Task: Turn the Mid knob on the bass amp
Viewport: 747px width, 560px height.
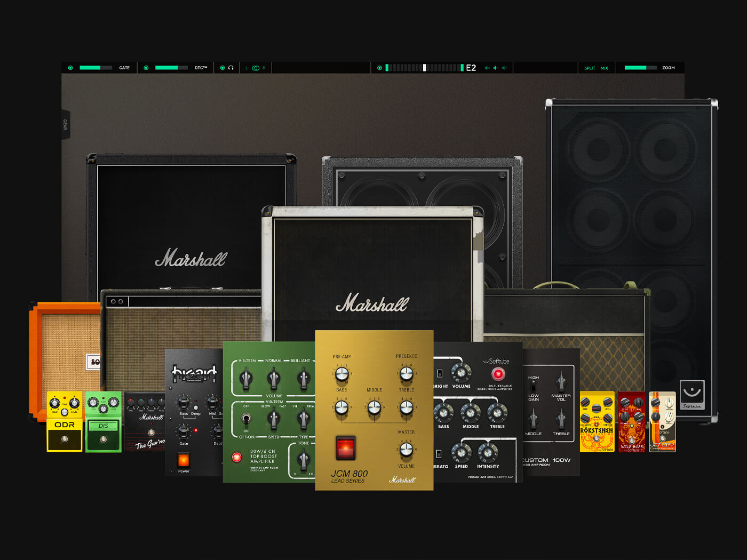Action: pyautogui.click(x=212, y=402)
